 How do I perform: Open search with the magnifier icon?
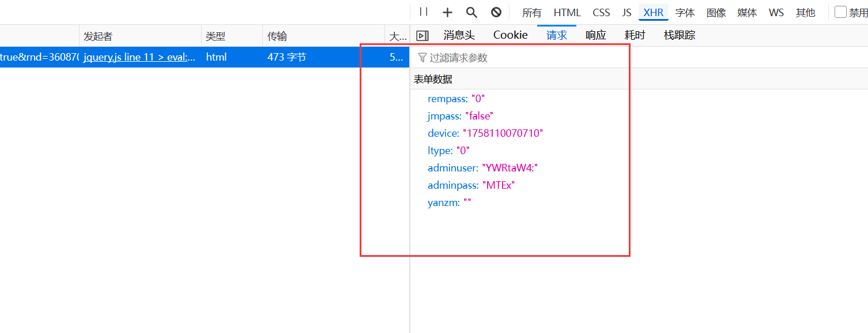[x=471, y=12]
